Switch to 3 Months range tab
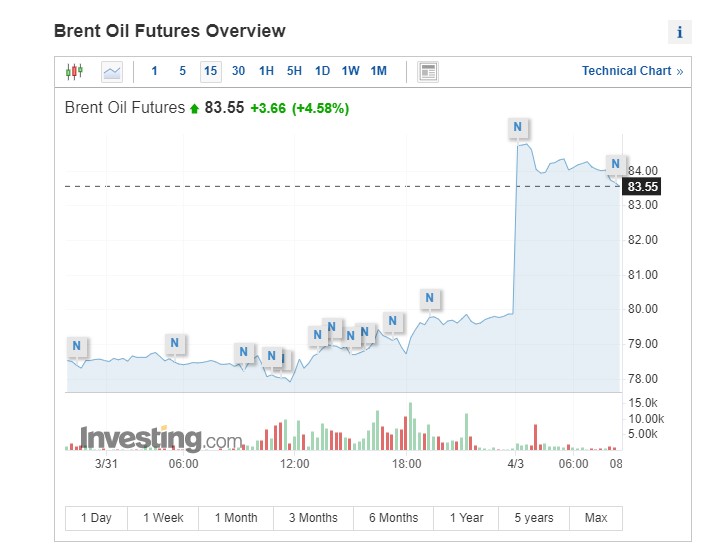 (x=313, y=518)
